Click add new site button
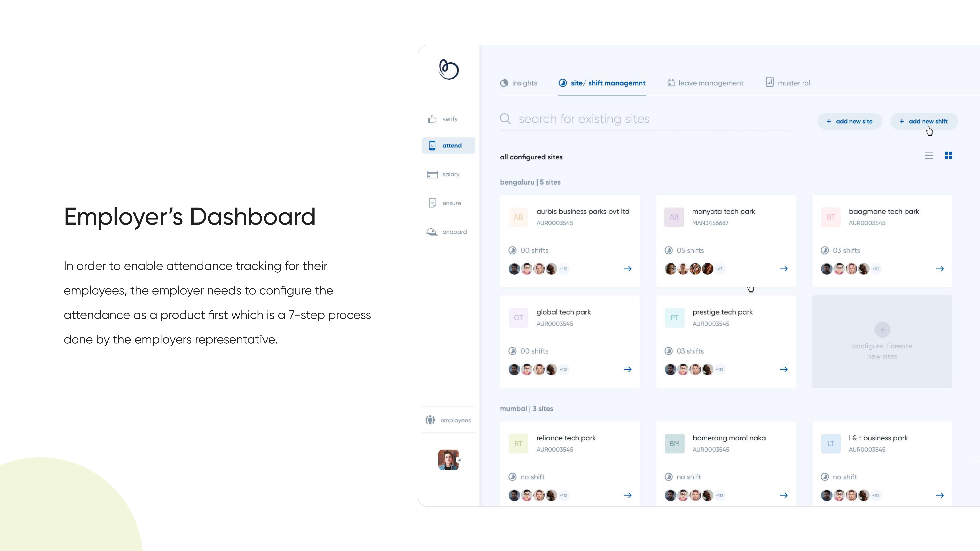Screen dimensions: 980x551 (x=850, y=121)
